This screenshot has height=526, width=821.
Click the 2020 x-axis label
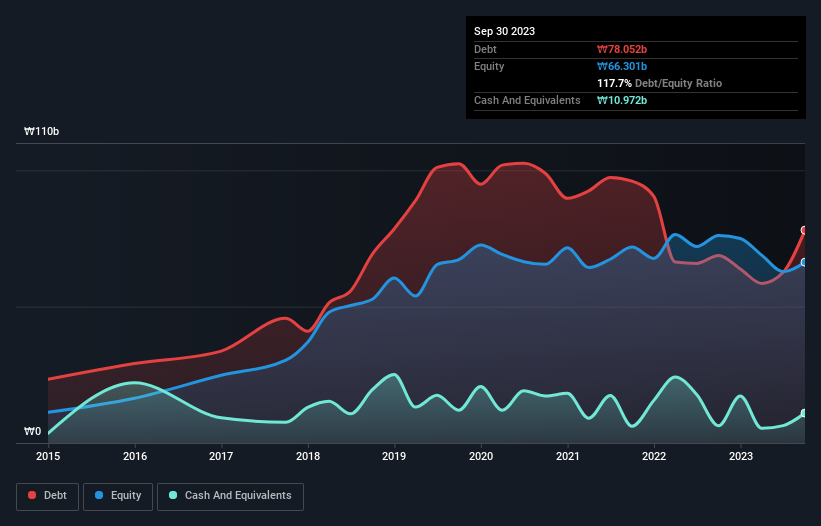pos(481,456)
